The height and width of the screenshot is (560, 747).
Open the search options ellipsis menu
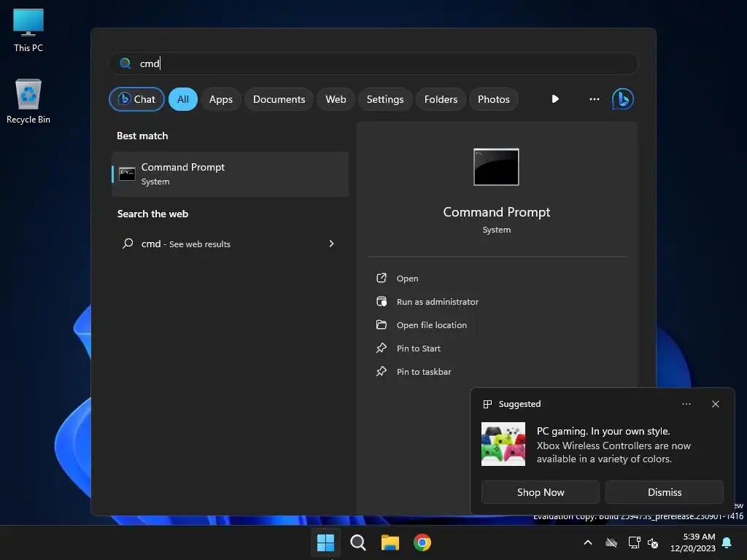(594, 99)
